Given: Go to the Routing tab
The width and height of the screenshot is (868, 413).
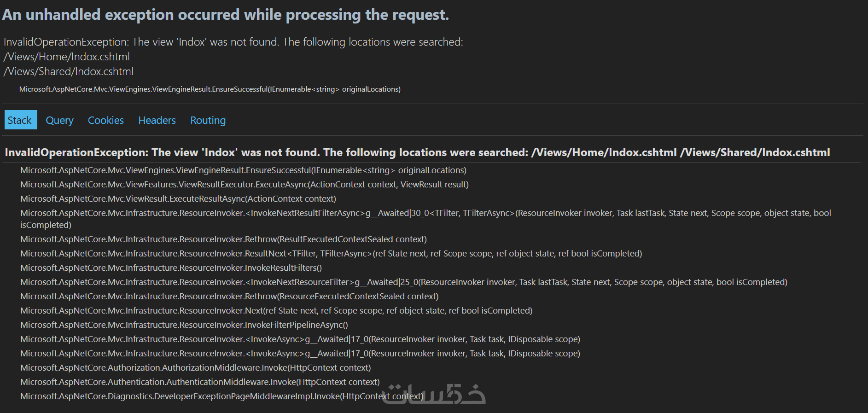Looking at the screenshot, I should (208, 120).
